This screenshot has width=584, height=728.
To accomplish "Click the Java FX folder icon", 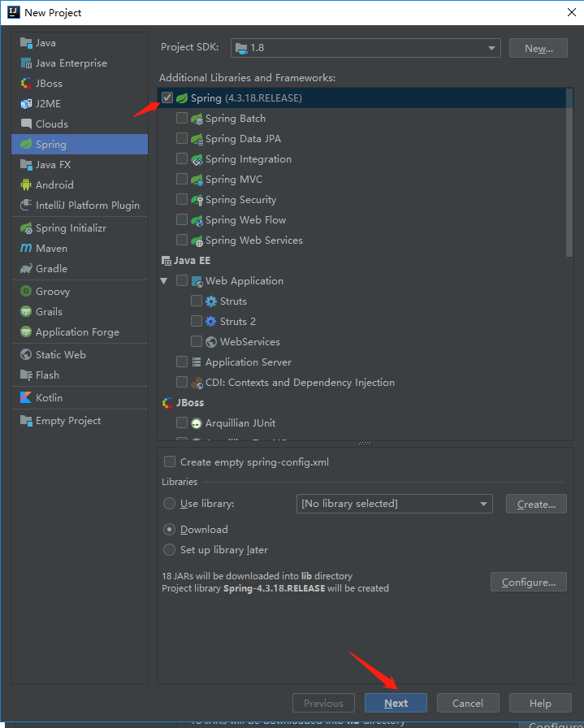I will point(26,164).
